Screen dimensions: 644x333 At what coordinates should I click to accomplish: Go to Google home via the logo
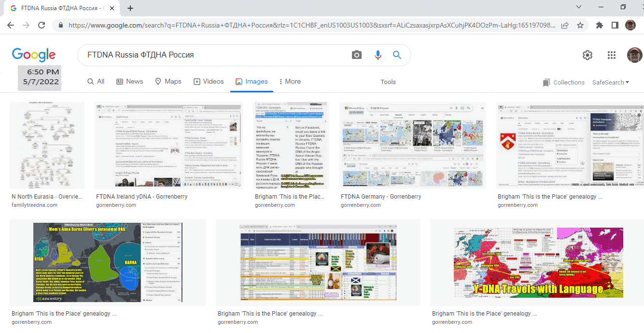pos(34,55)
